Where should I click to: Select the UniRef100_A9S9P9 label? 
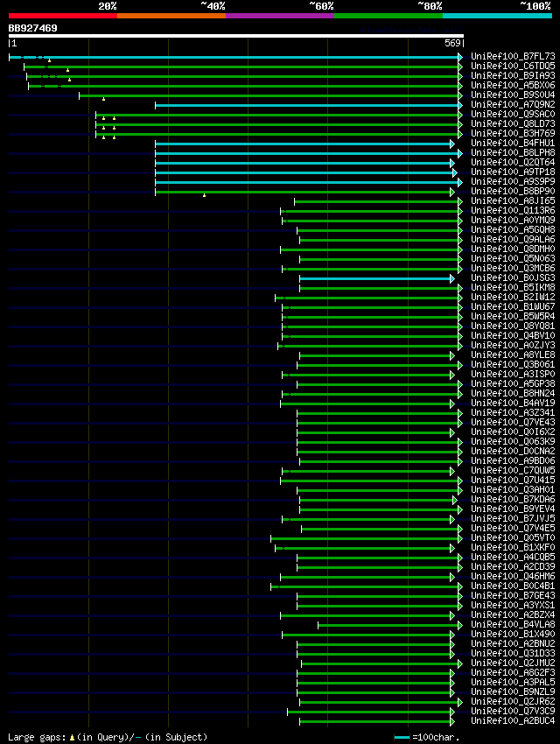tap(513, 182)
